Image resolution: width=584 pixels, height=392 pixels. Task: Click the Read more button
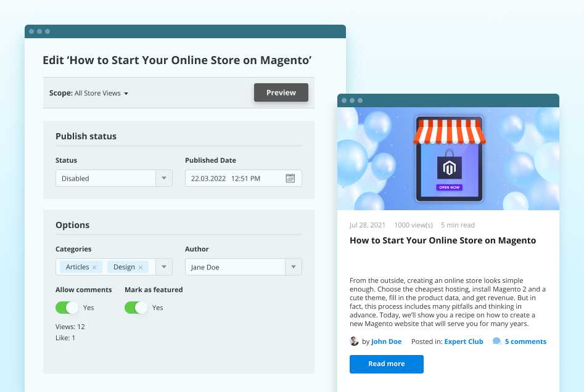coord(386,364)
